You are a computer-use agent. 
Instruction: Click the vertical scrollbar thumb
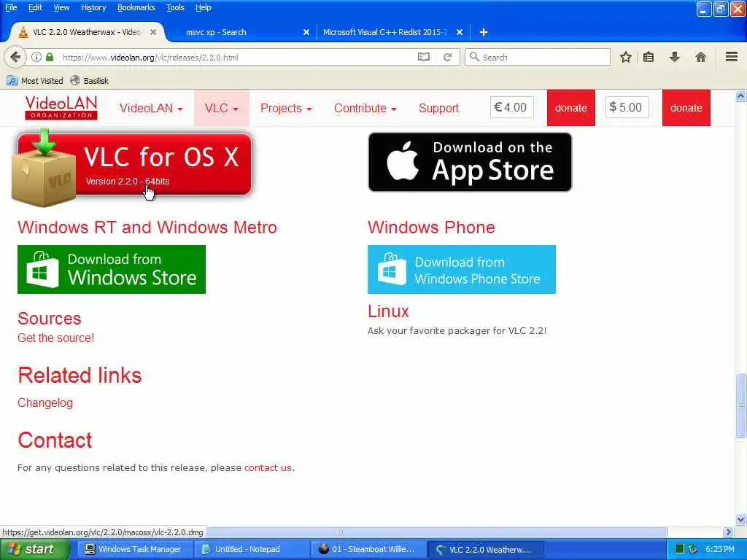[x=741, y=405]
